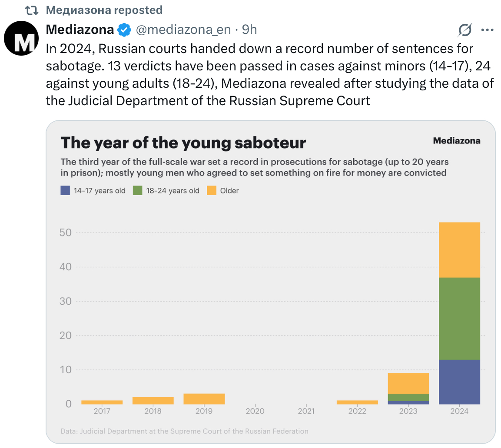Click the Mediazona display name
The height and width of the screenshot is (448, 501).
tap(80, 30)
